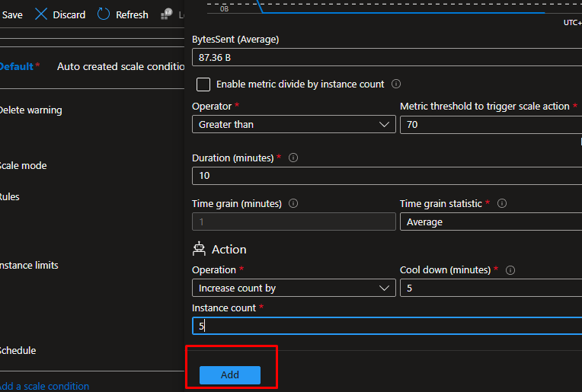Open the Operation 'Increase count by' dropdown
The width and height of the screenshot is (582, 392).
[x=293, y=288]
